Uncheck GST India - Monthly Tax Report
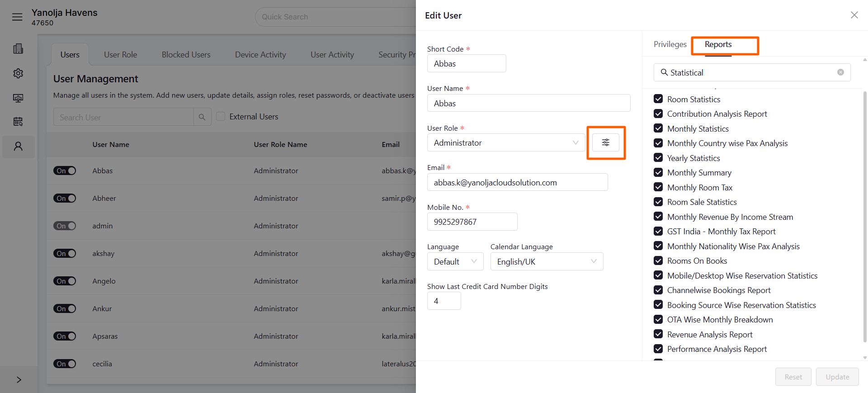 click(658, 231)
